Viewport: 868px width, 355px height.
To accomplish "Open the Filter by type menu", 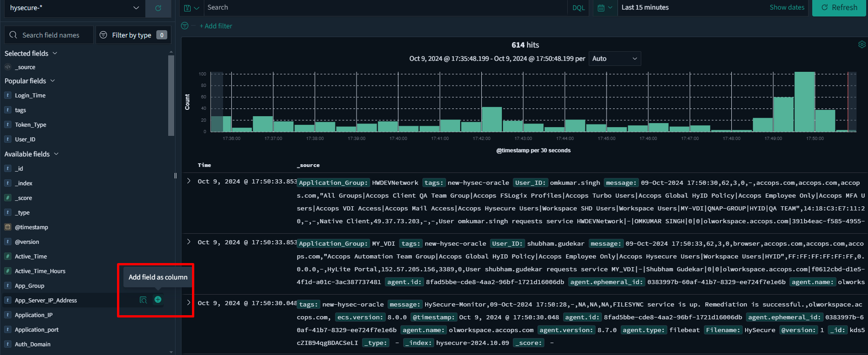I will (x=133, y=35).
